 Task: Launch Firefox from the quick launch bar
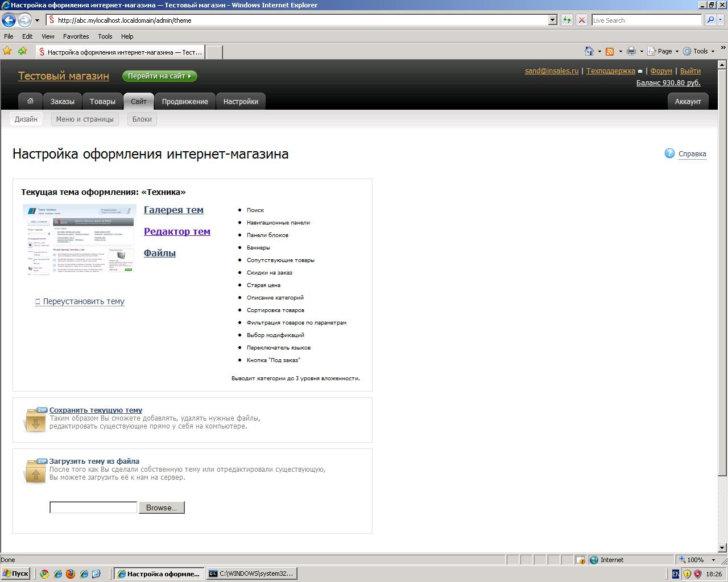71,573
